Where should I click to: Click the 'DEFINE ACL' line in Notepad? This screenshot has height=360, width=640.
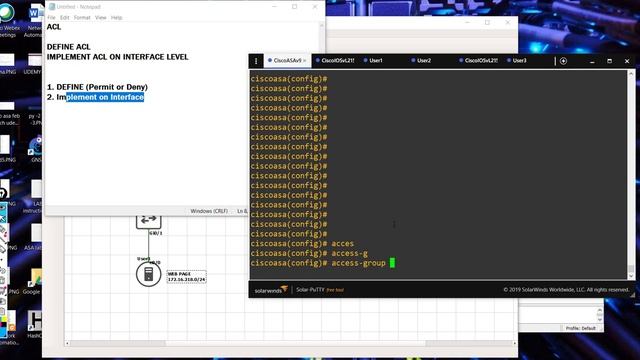[69, 47]
